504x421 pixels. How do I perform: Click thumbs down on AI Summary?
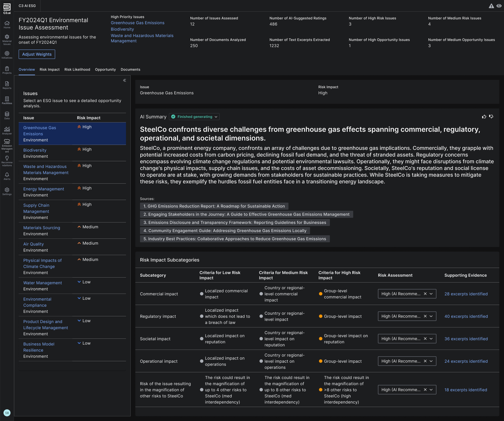coord(491,117)
